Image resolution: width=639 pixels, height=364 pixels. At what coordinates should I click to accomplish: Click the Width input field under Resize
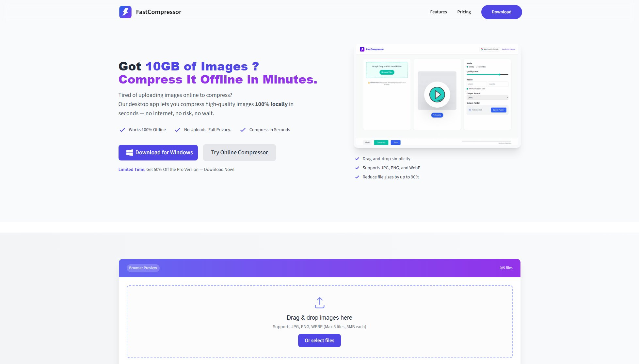point(477,84)
